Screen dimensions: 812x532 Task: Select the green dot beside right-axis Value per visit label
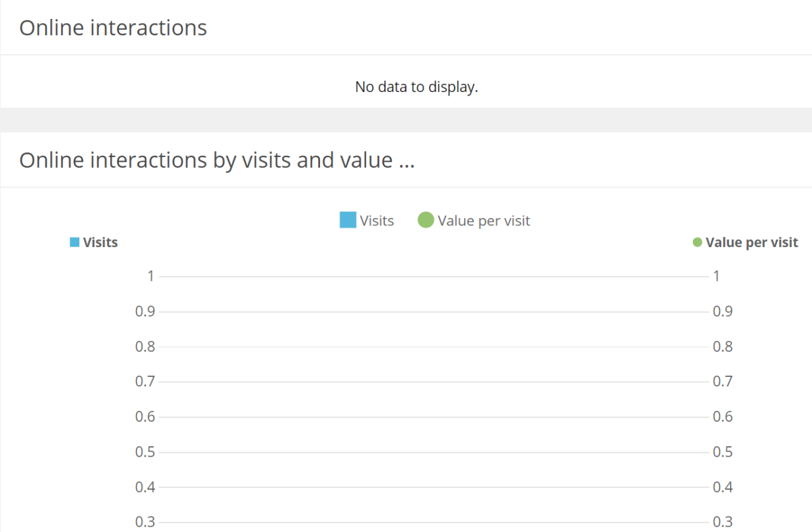point(696,242)
